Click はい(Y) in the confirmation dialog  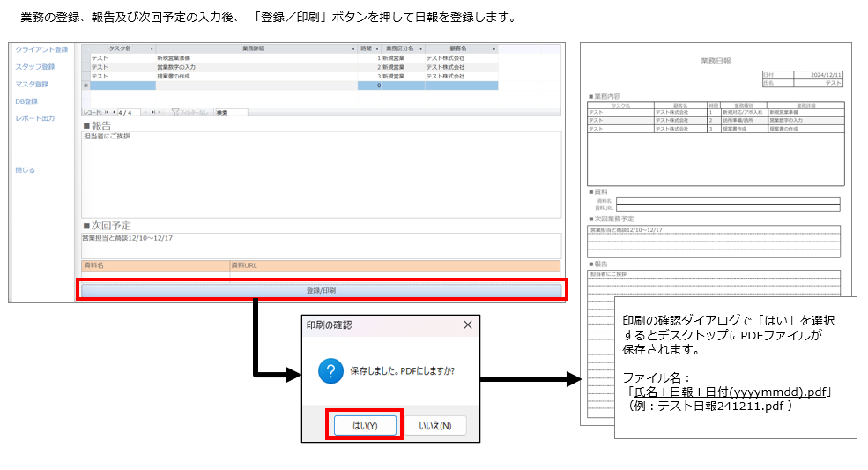[x=364, y=425]
